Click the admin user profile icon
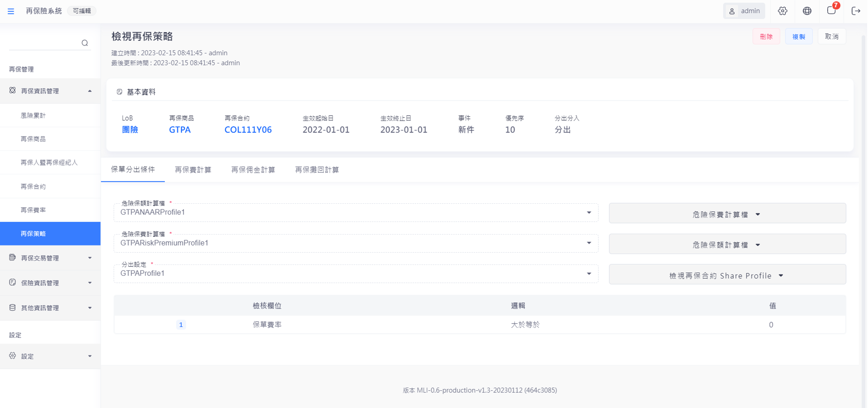Image resolution: width=868 pixels, height=408 pixels. coord(732,11)
